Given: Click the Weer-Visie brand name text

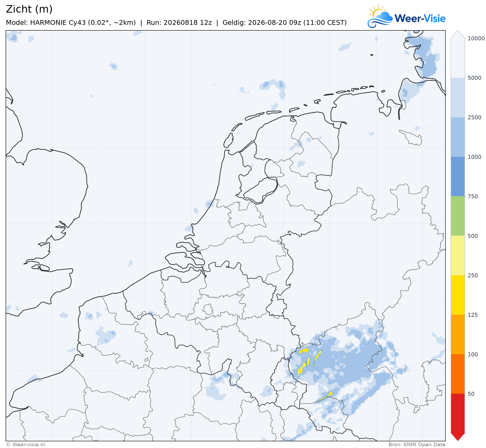Looking at the screenshot, I should coord(420,18).
